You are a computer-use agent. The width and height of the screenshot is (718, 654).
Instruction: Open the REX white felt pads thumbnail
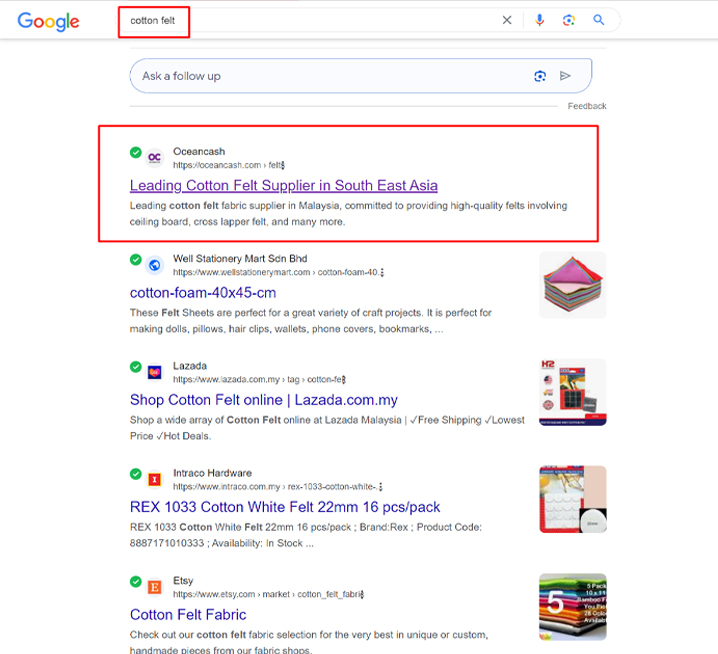(x=573, y=499)
